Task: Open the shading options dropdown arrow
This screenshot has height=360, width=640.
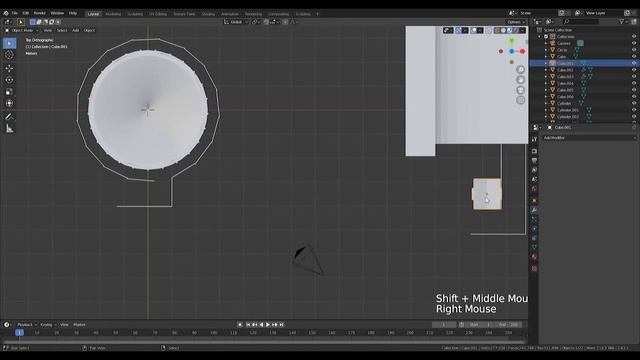Action: tap(522, 30)
